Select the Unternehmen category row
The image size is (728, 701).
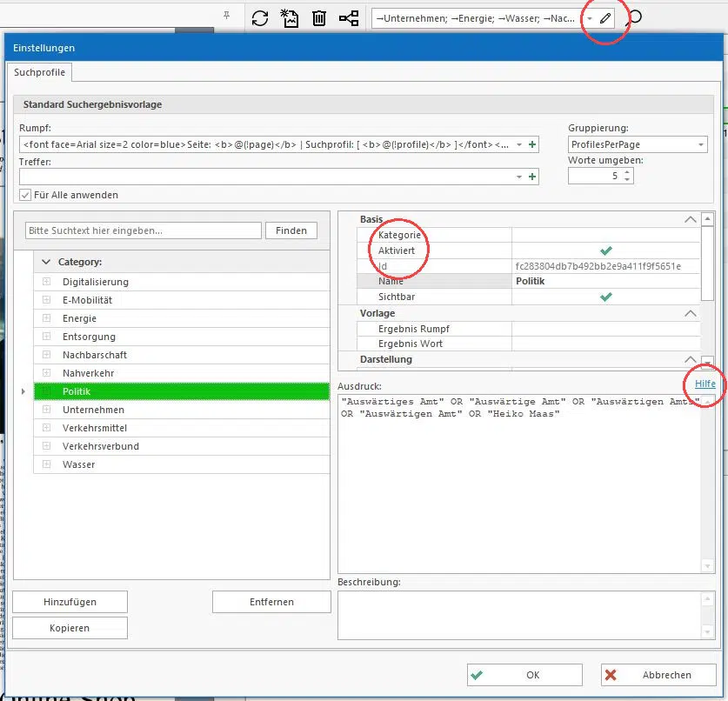[182, 410]
